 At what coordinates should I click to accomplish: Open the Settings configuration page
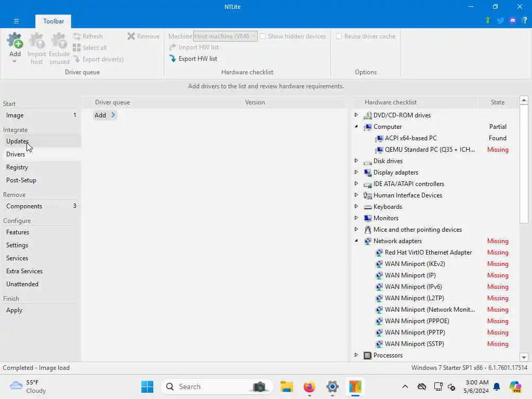coord(41,245)
